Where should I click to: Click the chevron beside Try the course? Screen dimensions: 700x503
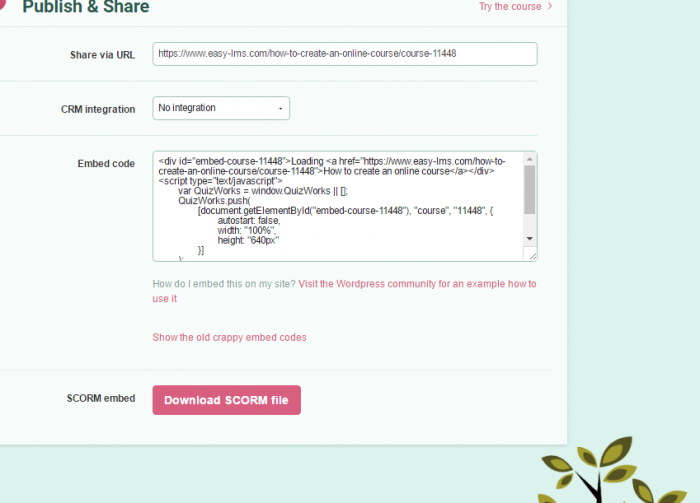pyautogui.click(x=550, y=6)
